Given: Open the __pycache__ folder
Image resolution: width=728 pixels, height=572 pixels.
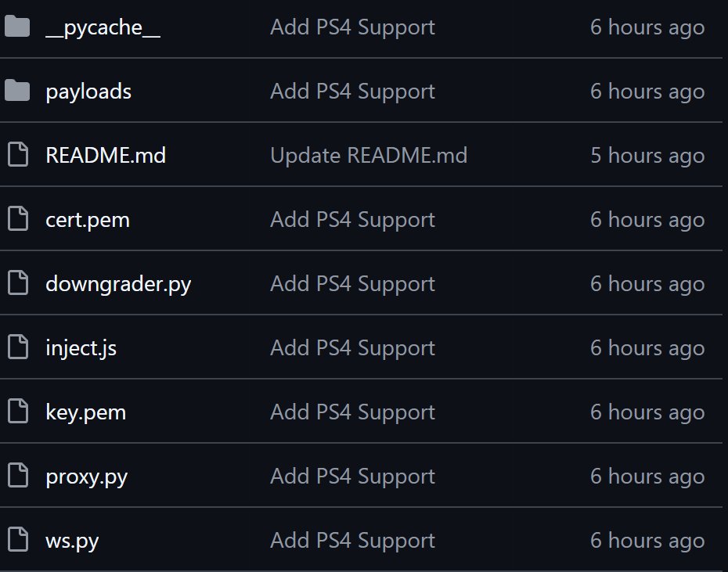Looking at the screenshot, I should tap(103, 27).
